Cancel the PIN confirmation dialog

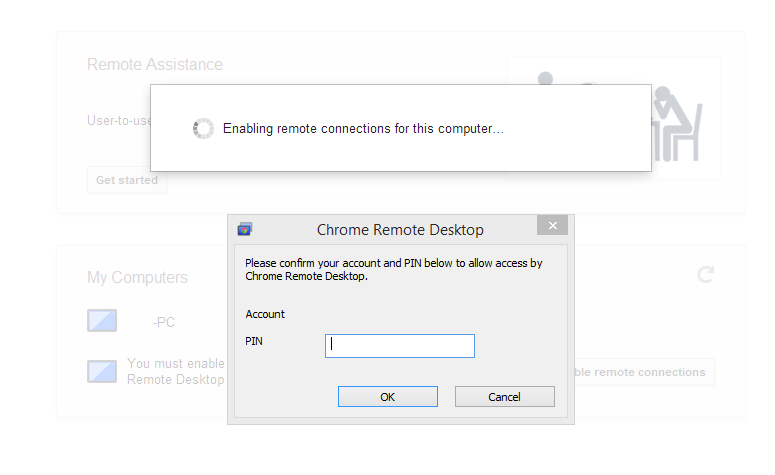click(505, 397)
